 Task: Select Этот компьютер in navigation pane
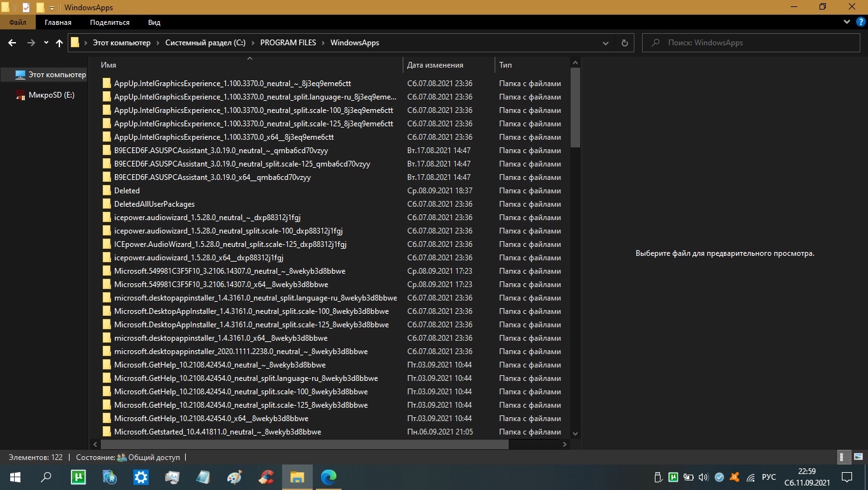[57, 75]
